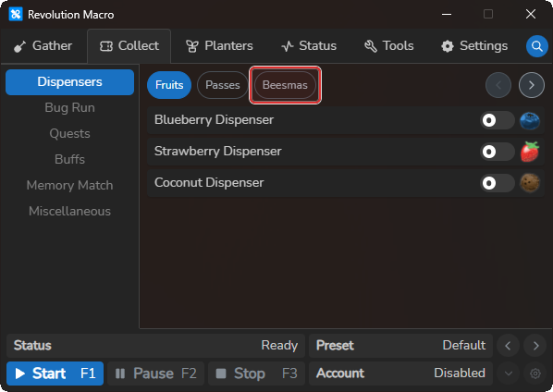Go to previous dispenser category page
The height and width of the screenshot is (392, 553).
(498, 85)
